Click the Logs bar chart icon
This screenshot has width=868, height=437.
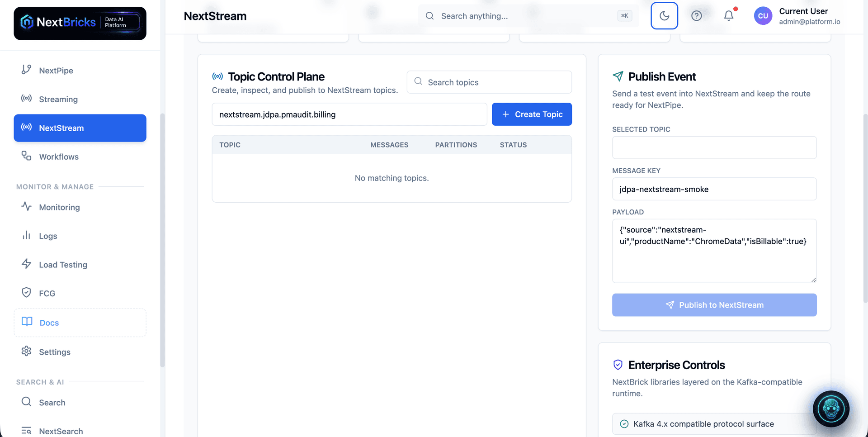coord(26,235)
